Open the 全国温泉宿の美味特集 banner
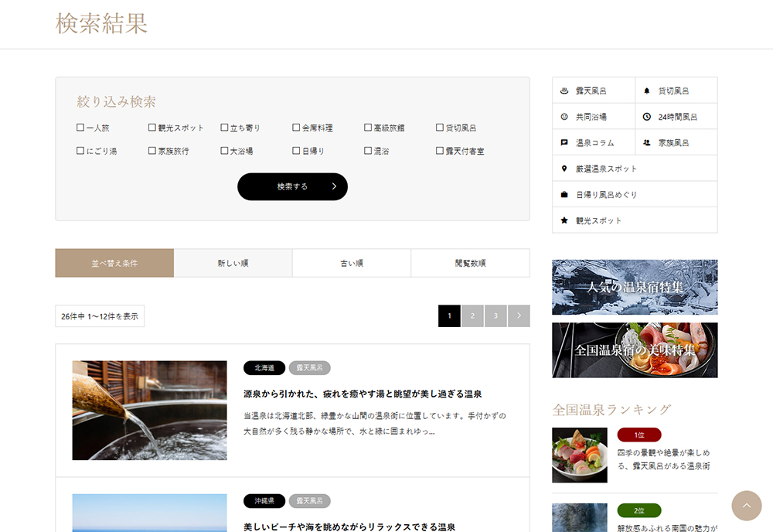 [635, 350]
